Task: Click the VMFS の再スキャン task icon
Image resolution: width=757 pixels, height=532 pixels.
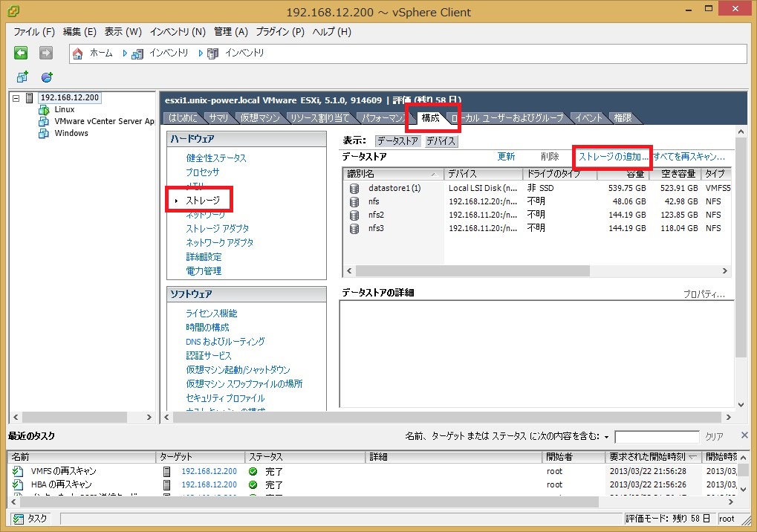Action: coord(18,471)
